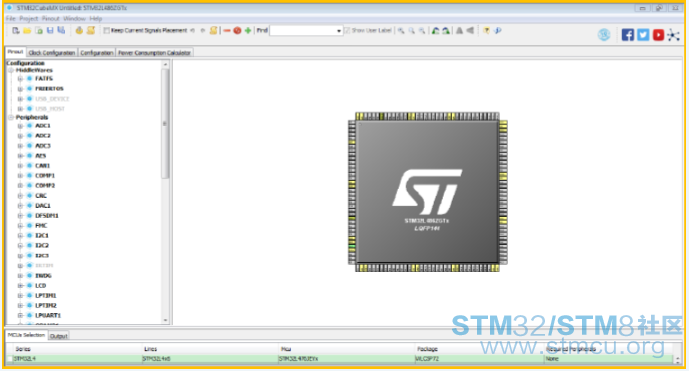Click the yellow help icon in toolbar

coord(486,30)
